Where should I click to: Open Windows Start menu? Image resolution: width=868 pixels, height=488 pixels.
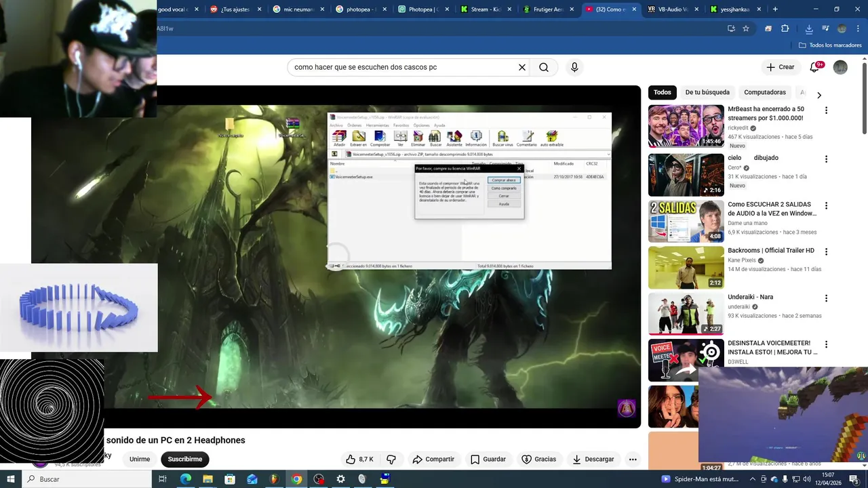(x=10, y=479)
